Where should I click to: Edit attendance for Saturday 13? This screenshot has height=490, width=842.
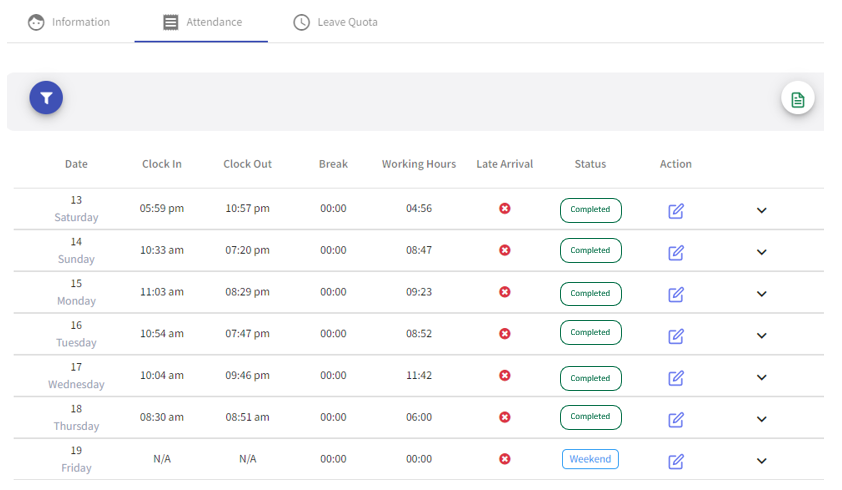pos(676,211)
